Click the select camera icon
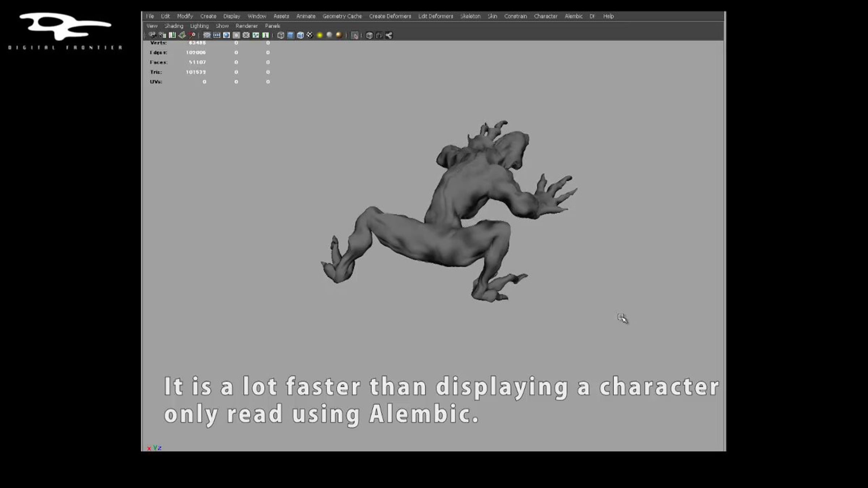868x488 pixels. [x=152, y=35]
